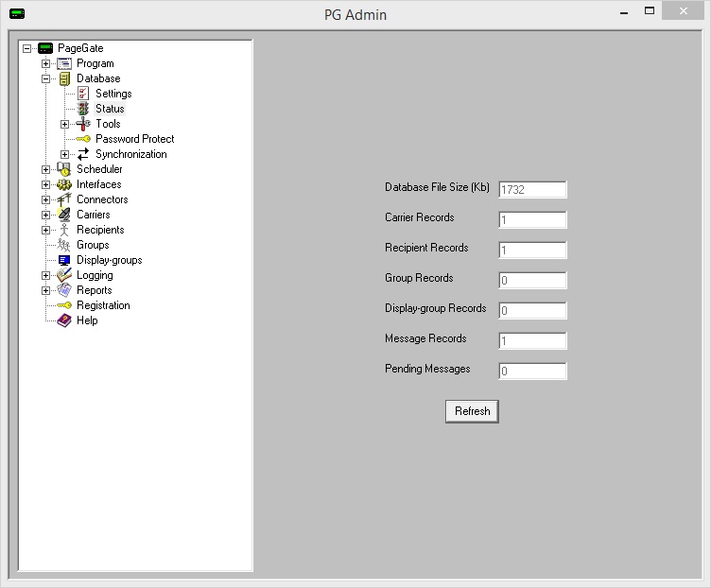
Task: Click the Status traffic light icon
Action: click(83, 109)
